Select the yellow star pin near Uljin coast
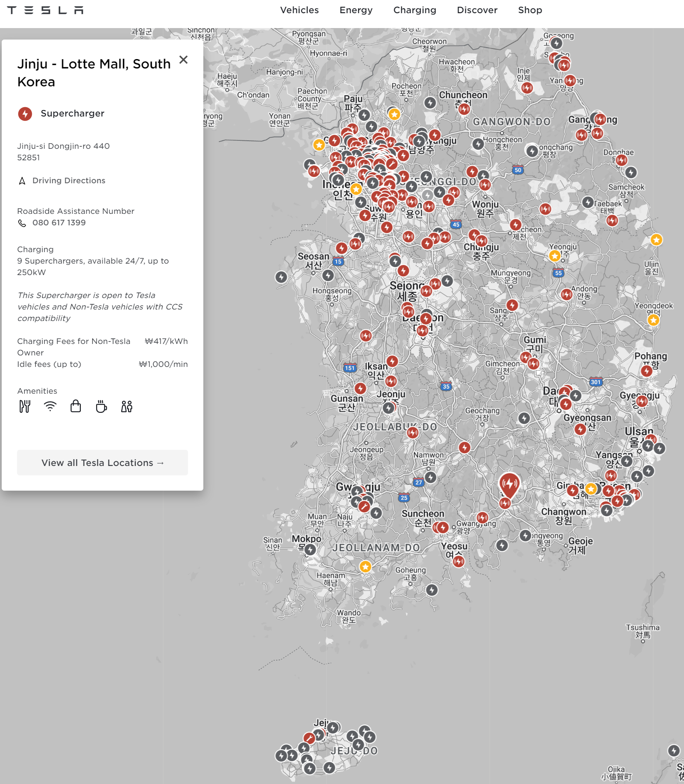Screen dimensions: 684x784 656,240
